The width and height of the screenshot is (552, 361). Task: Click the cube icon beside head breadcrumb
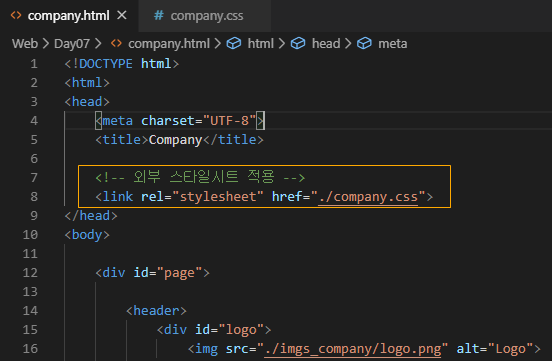(298, 44)
